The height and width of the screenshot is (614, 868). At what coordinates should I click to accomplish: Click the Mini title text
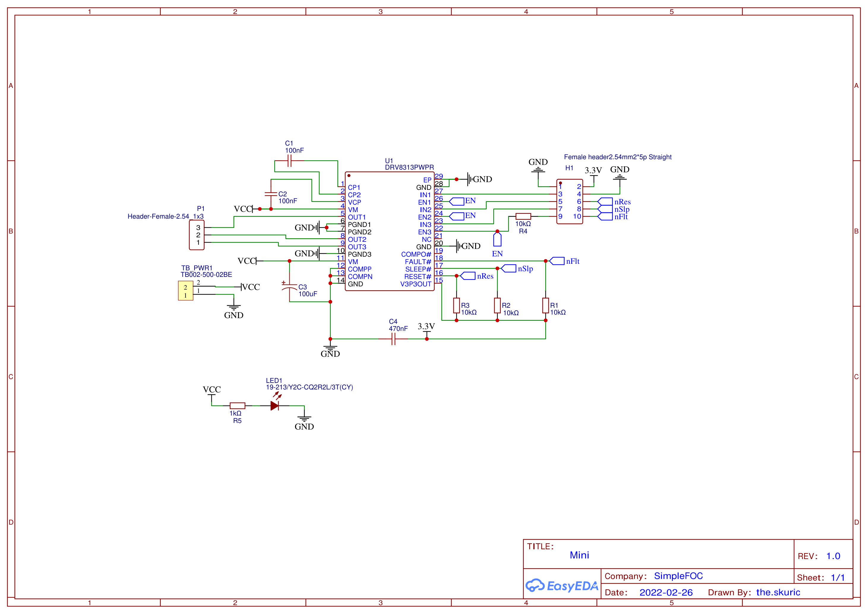579,555
